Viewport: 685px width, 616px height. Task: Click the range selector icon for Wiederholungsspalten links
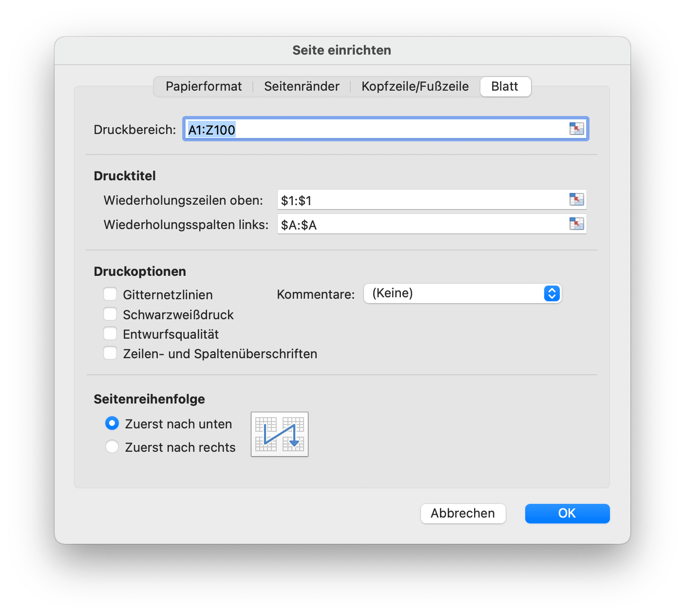(x=577, y=224)
